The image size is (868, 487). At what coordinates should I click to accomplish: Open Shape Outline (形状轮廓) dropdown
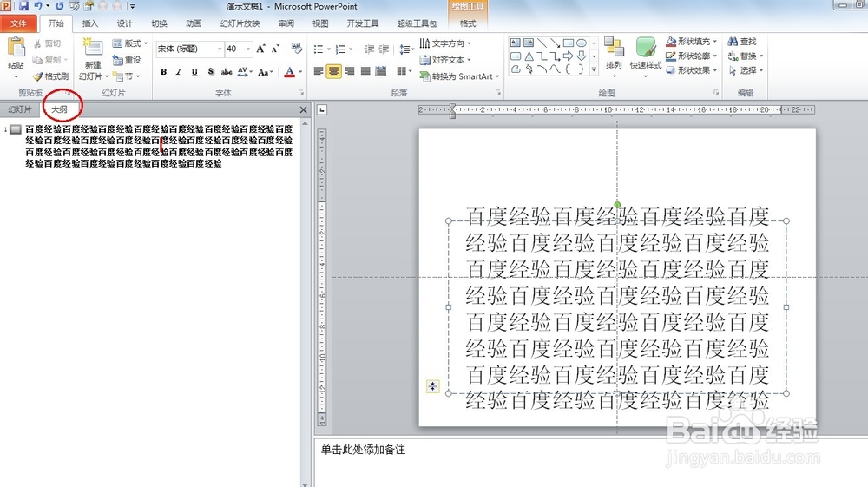[691, 56]
